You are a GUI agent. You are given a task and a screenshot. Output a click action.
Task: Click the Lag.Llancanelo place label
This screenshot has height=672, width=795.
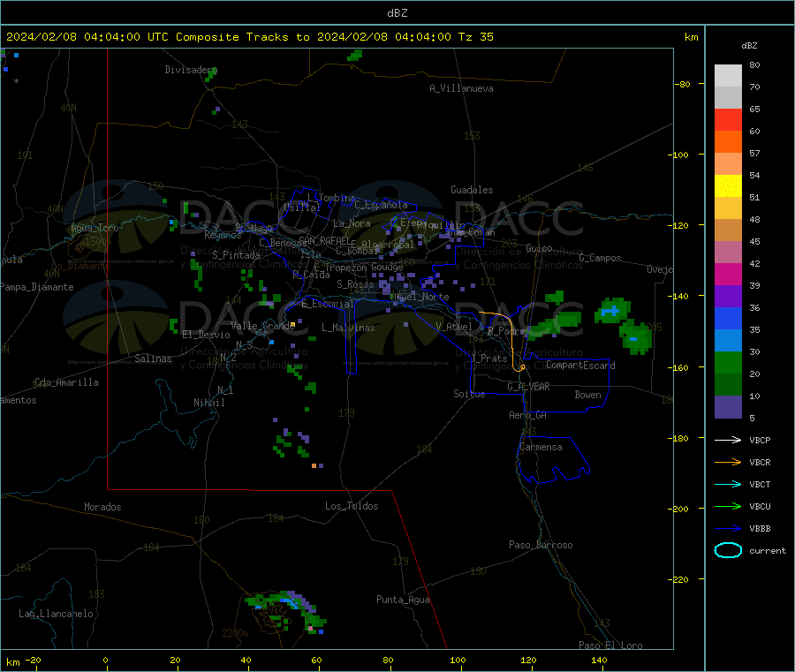(56, 614)
